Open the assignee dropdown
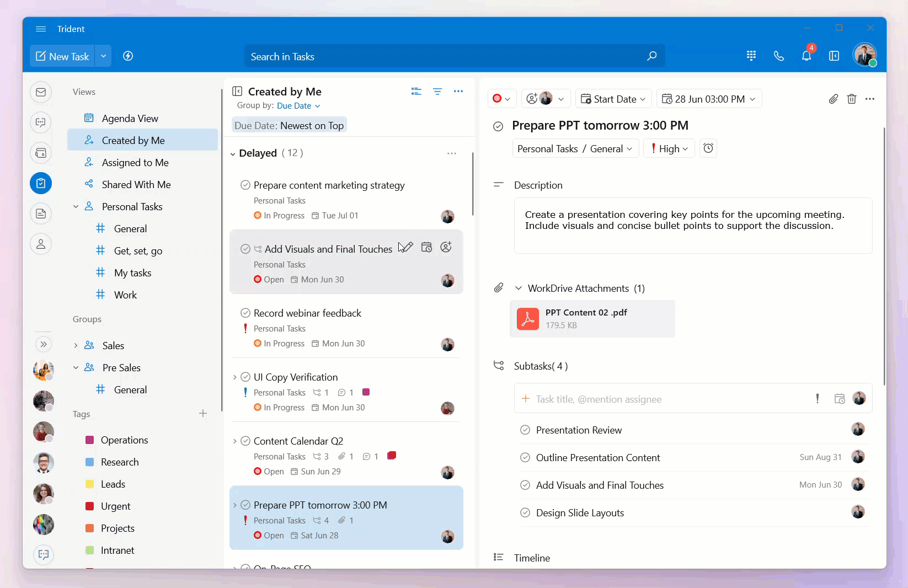The width and height of the screenshot is (908, 588). point(546,99)
